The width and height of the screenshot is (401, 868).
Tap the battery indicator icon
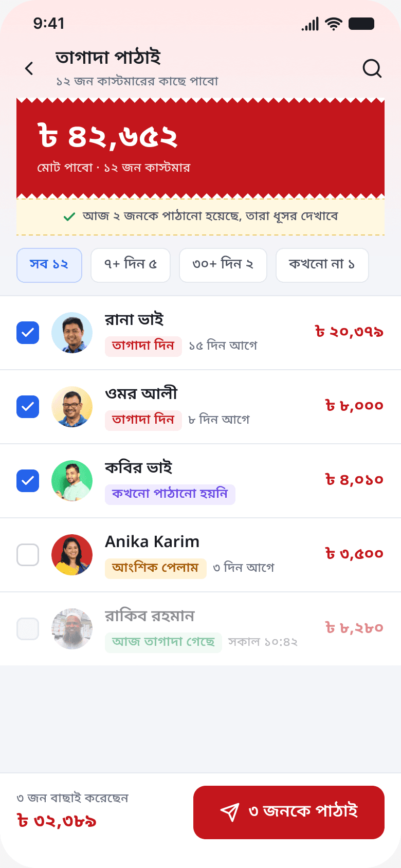(361, 24)
